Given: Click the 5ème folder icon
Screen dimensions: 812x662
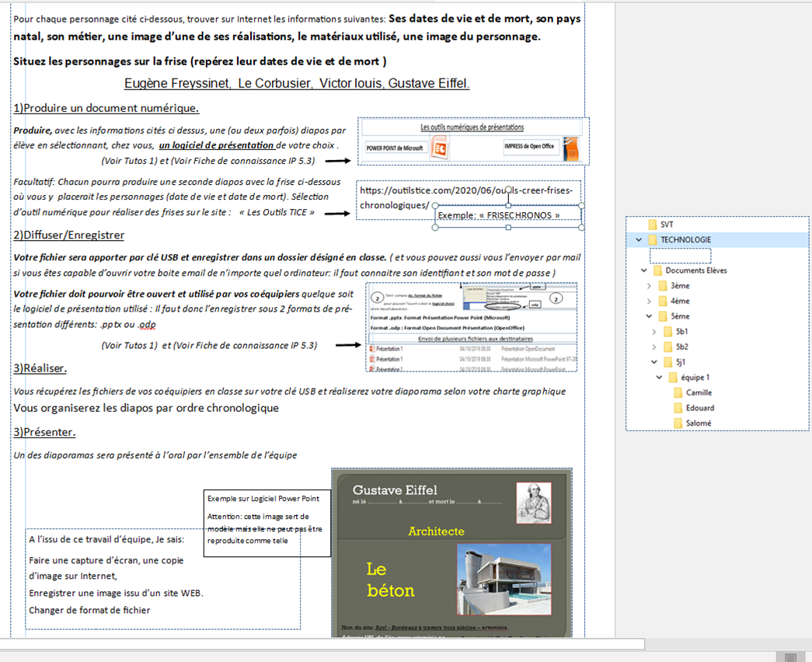Looking at the screenshot, I should coord(663,316).
